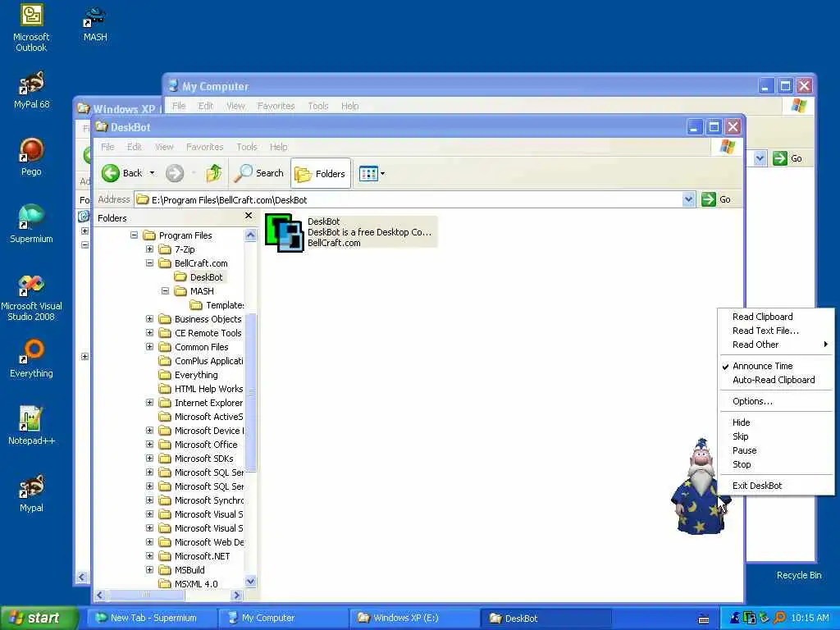
Task: Switch to Windows XP (E:) taskbar button
Action: tap(415, 619)
